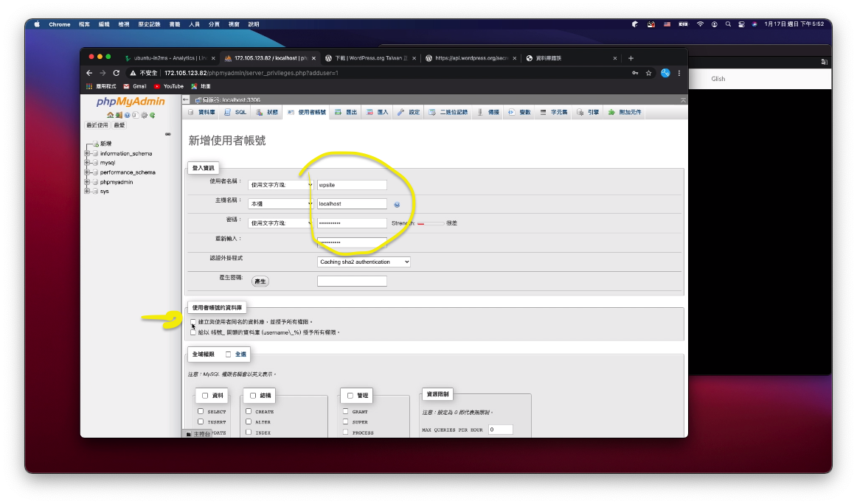
Task: Click the security warning triangle in address bar
Action: point(132,73)
